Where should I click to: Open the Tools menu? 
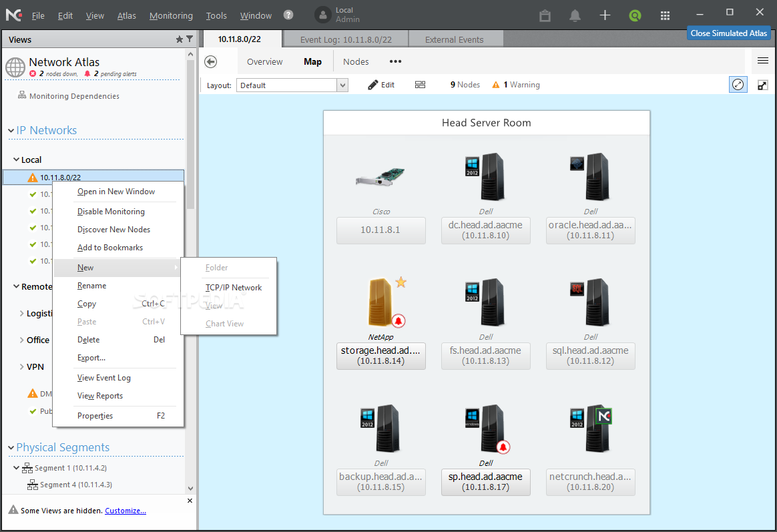pos(216,15)
